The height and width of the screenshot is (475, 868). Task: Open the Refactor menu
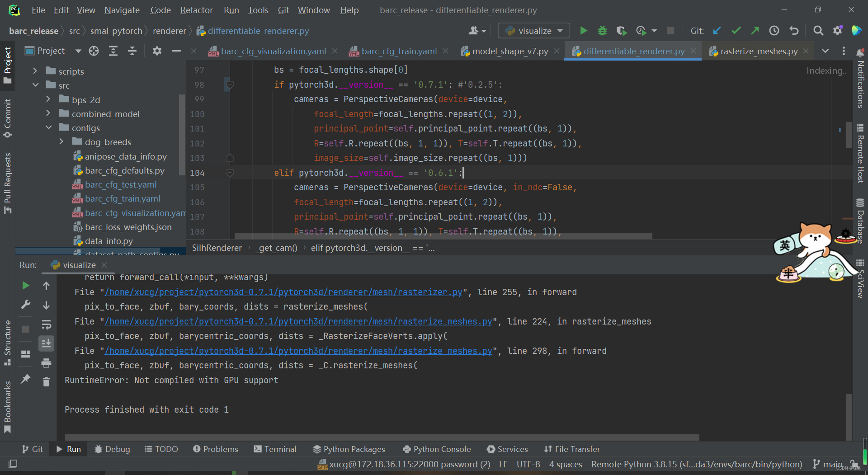point(196,10)
